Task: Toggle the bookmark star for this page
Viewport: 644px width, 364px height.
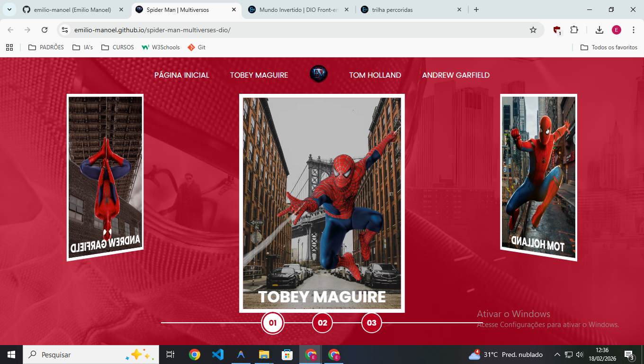Action: [x=533, y=29]
